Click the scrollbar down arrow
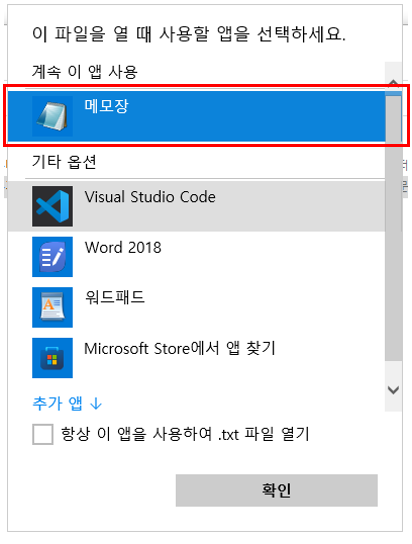This screenshot has width=412, height=544. (393, 390)
